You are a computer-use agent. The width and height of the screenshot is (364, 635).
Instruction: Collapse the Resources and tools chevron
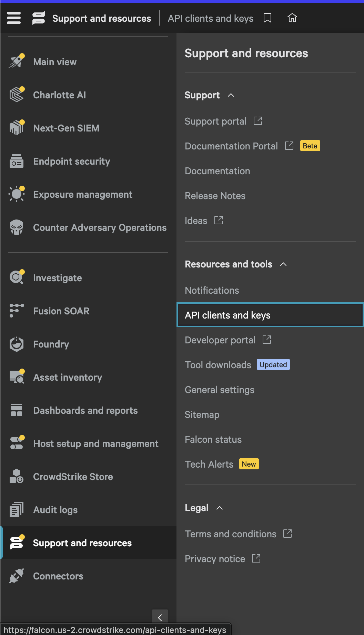click(283, 264)
